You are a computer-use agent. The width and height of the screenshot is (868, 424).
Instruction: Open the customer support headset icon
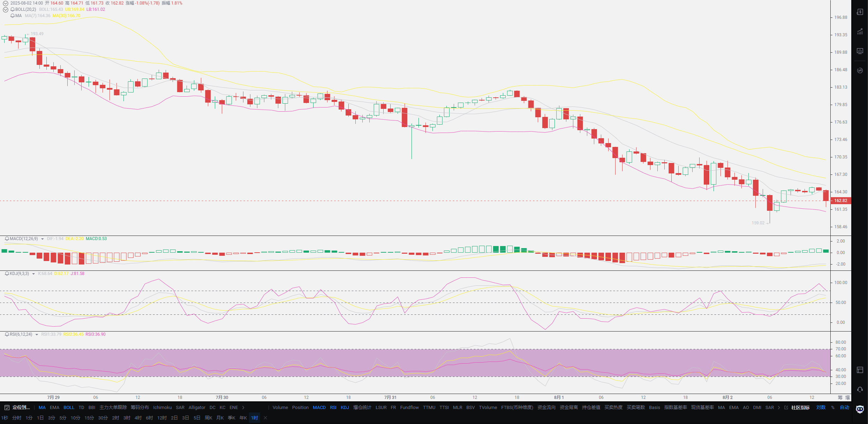tap(860, 389)
